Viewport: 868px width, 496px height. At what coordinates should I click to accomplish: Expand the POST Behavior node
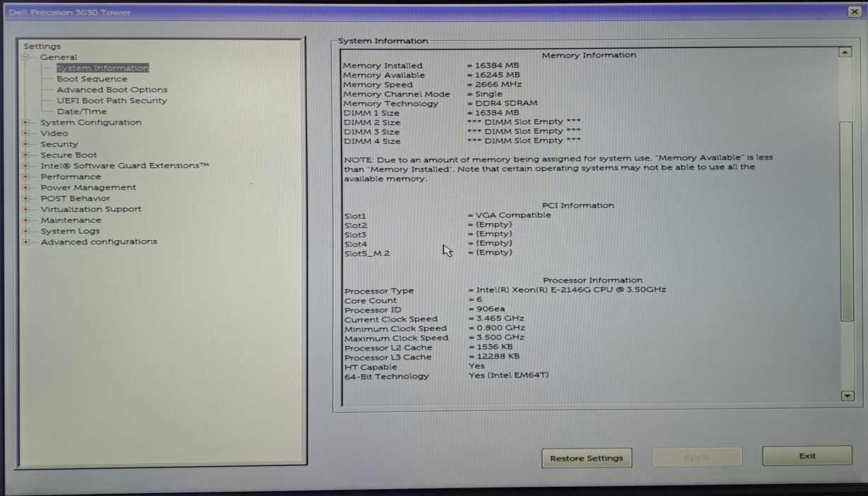coord(26,198)
